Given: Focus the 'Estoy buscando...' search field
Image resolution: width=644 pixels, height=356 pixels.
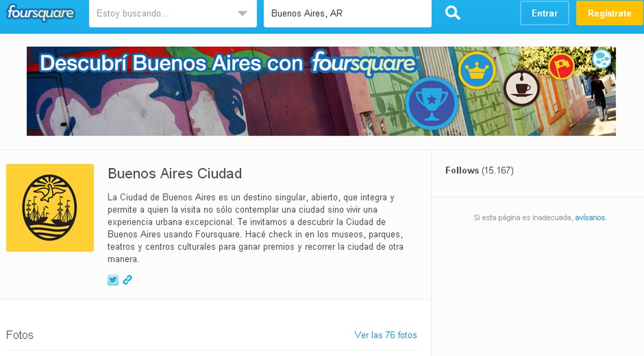Looking at the screenshot, I should [x=173, y=14].
